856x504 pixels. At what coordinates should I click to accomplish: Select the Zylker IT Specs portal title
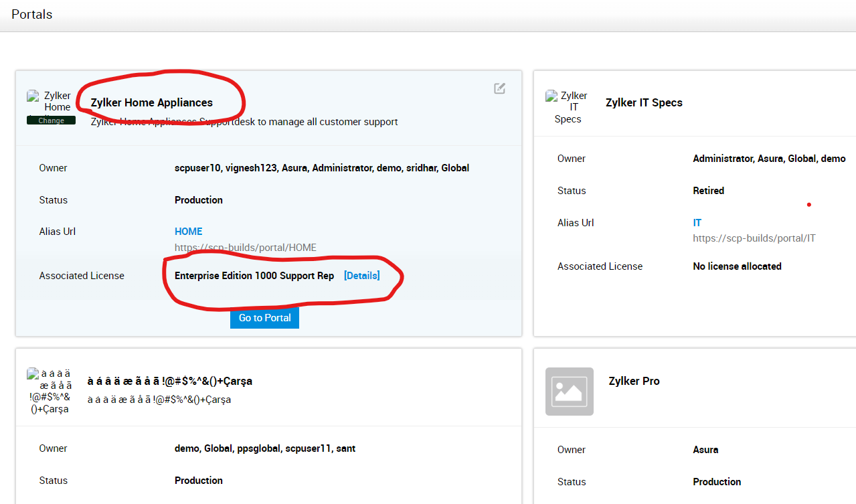click(644, 102)
